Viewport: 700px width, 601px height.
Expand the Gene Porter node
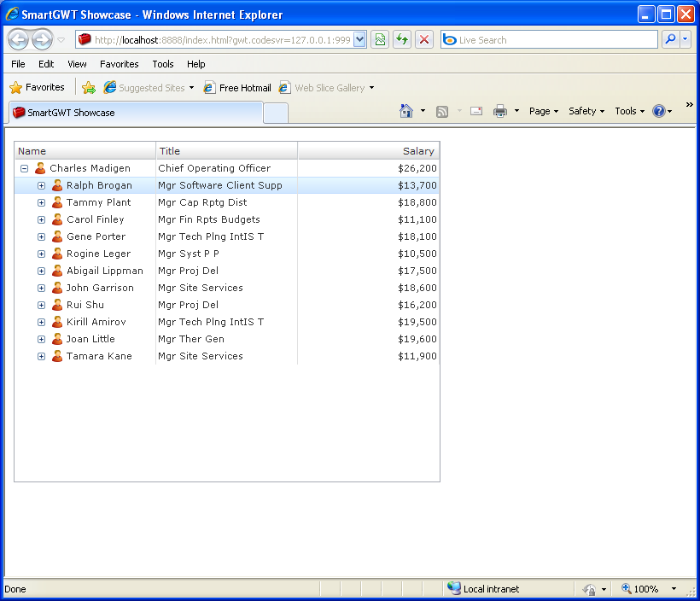point(42,236)
